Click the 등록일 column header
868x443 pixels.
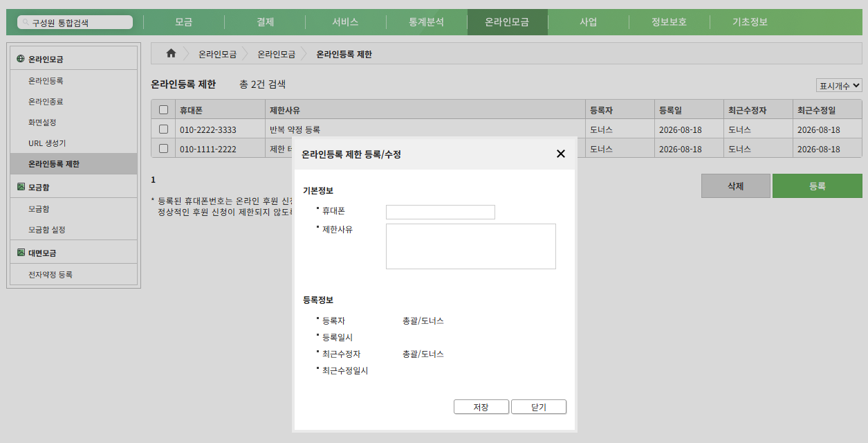click(x=689, y=109)
